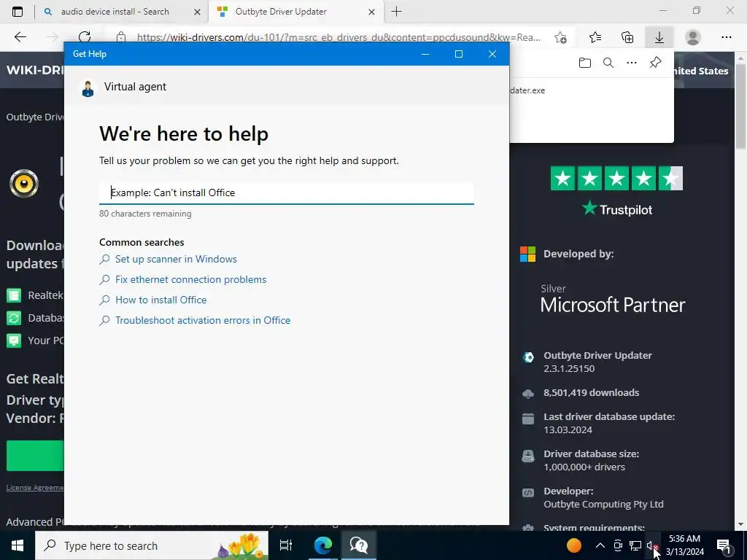Search downloads with magnifier icon
Viewport: 747px width, 560px height.
click(608, 63)
